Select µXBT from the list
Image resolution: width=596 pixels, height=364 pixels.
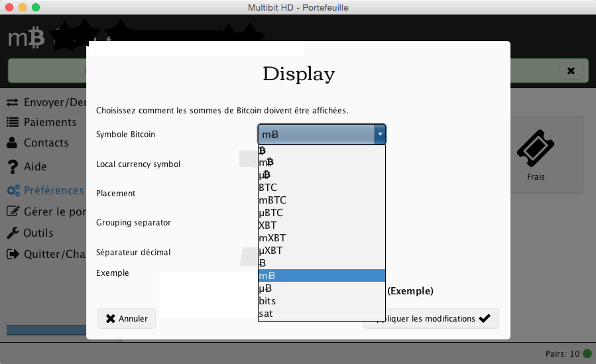(x=322, y=251)
